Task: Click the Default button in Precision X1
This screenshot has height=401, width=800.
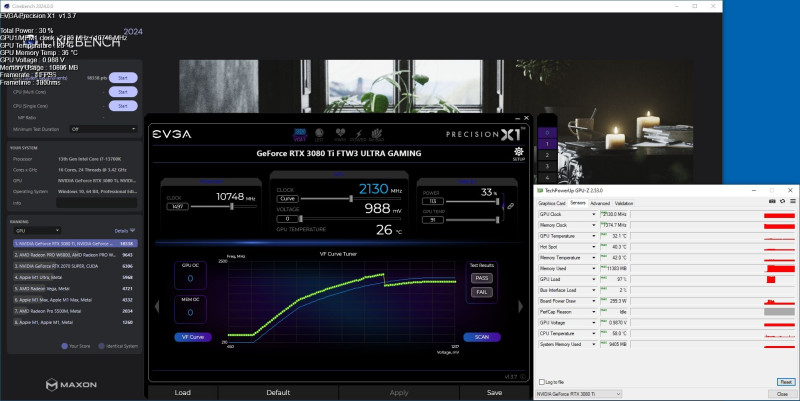Action: (278, 392)
